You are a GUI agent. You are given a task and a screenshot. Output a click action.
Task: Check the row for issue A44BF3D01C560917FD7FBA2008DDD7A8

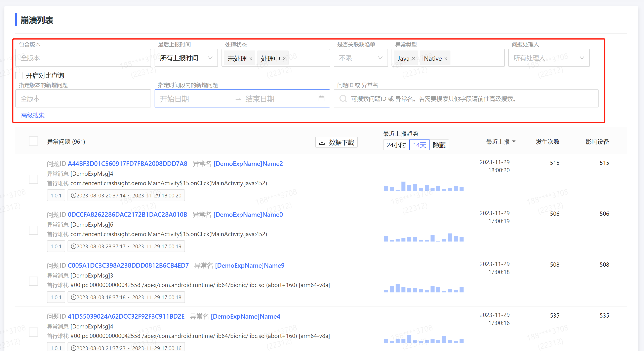[34, 179]
